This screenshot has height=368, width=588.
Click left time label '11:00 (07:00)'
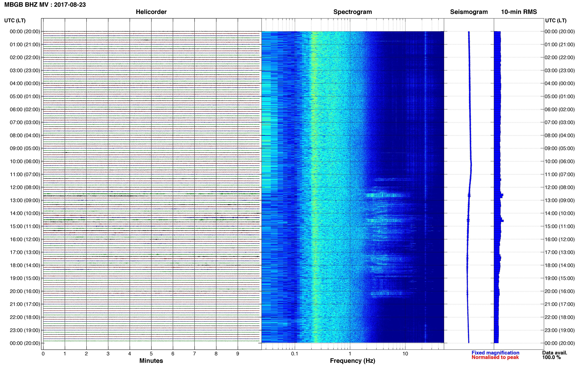(25, 174)
